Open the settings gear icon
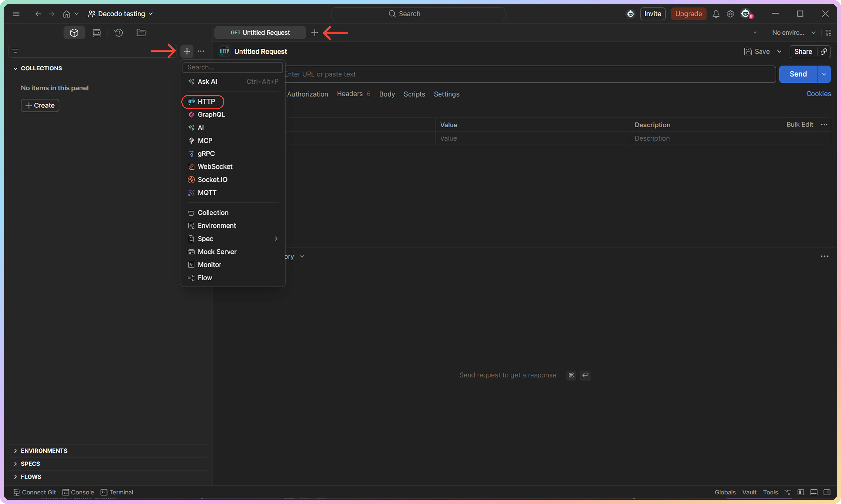 point(730,14)
